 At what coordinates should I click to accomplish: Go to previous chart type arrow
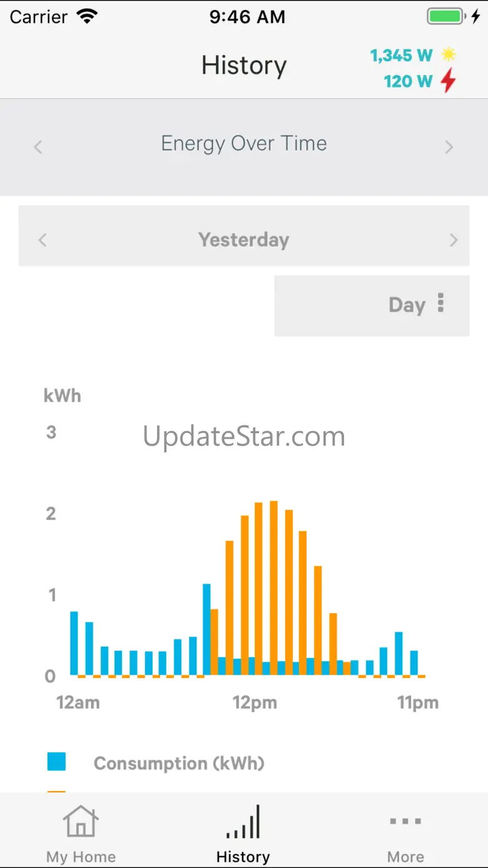[38, 147]
